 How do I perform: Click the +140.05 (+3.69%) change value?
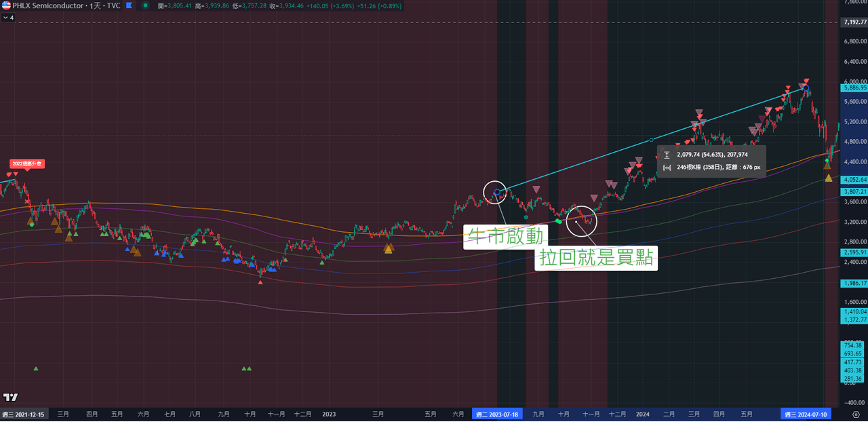(x=330, y=6)
